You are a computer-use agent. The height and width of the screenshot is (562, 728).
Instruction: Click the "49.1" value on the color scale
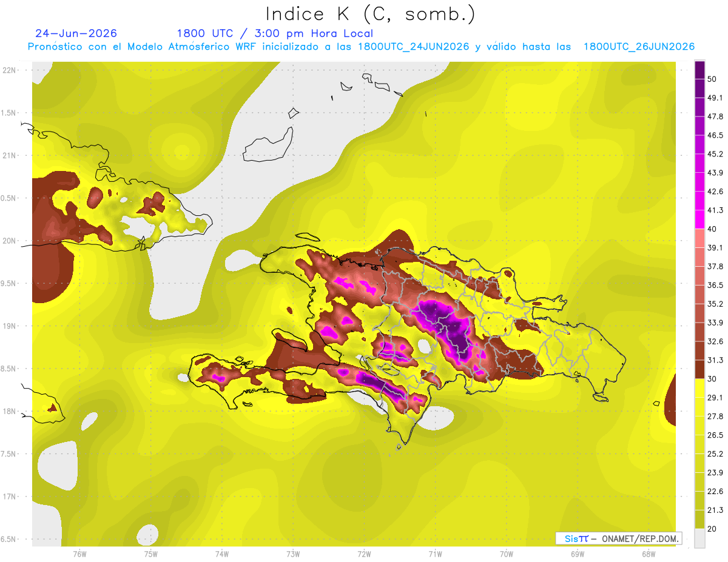[x=715, y=98]
